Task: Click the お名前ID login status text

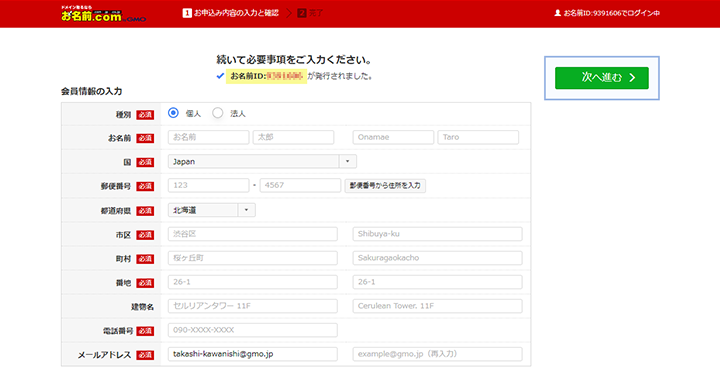Action: coord(612,13)
